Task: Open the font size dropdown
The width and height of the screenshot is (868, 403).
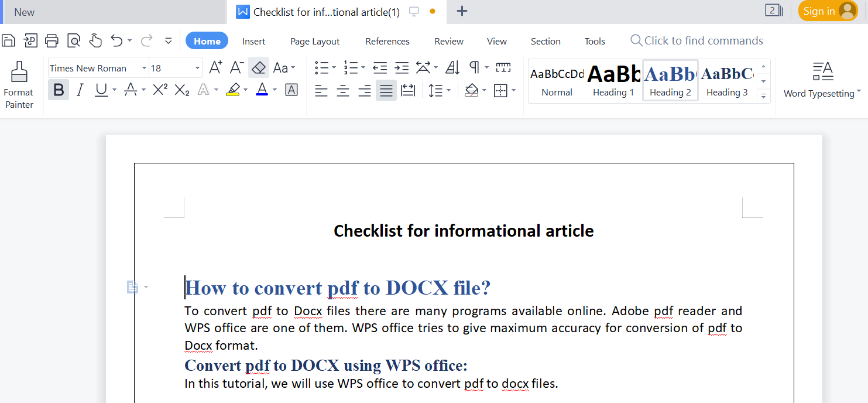Action: tap(197, 68)
